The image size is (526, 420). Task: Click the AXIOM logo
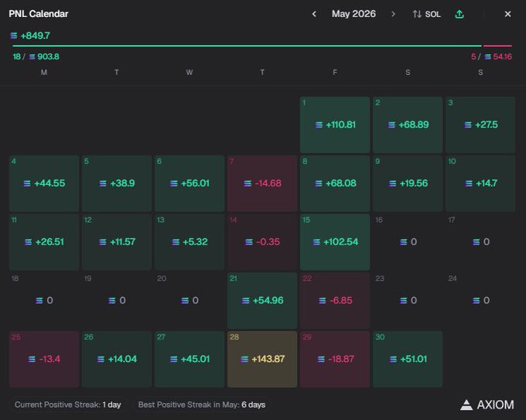point(487,405)
